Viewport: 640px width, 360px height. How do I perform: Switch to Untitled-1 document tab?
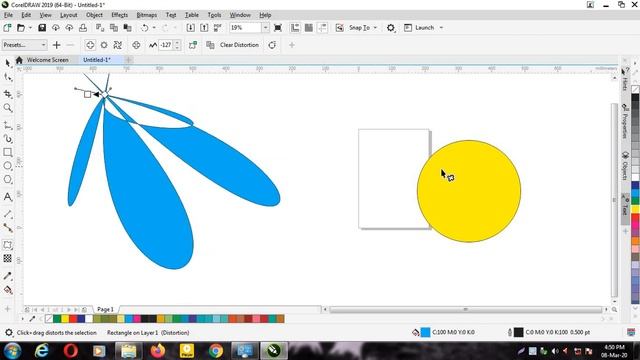97,60
